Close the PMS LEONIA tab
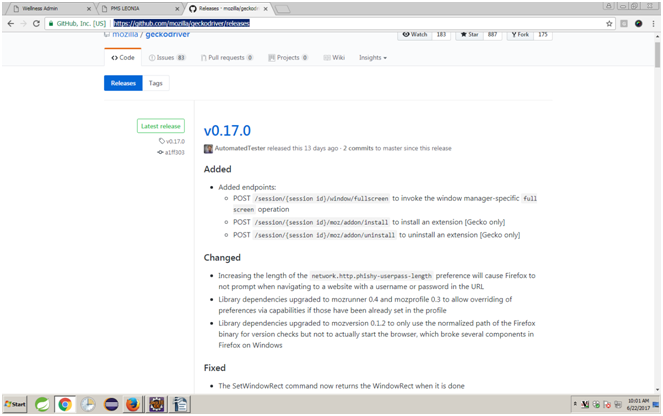Viewport: 663px width, 416px height. (177, 8)
